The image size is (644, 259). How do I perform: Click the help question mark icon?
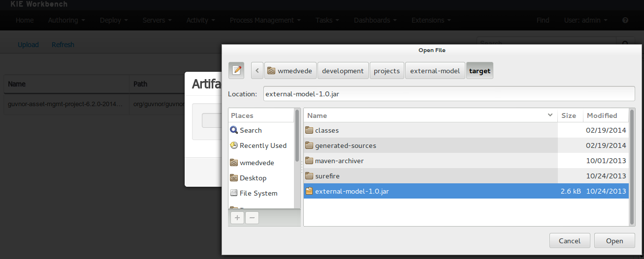tap(625, 20)
